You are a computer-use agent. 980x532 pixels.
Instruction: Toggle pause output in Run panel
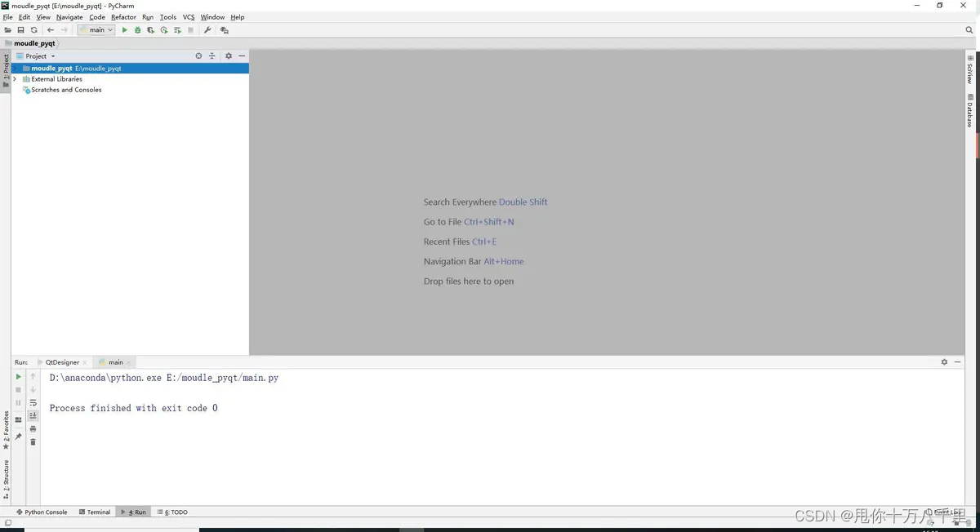pos(19,403)
